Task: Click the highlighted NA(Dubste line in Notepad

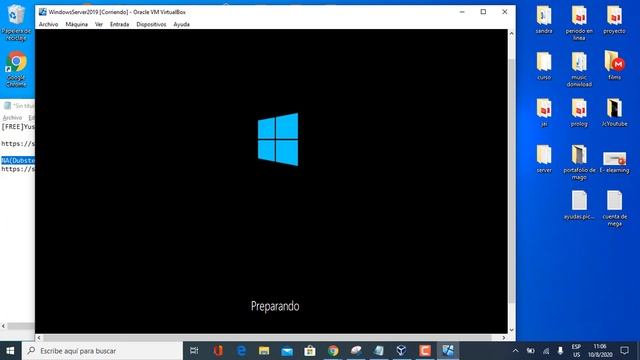Action: click(x=18, y=160)
